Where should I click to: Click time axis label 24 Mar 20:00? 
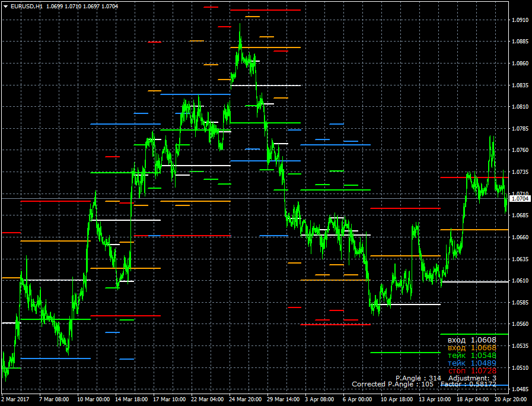246,399
